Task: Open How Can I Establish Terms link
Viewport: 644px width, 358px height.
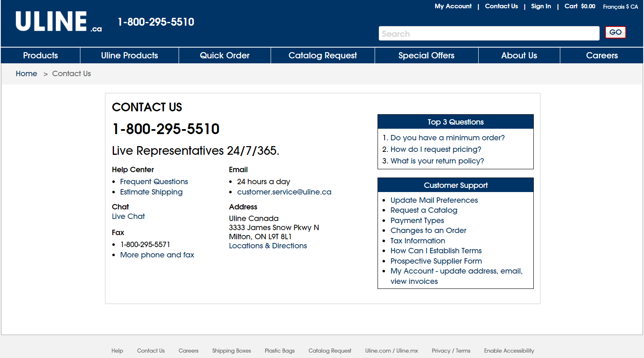Action: (x=436, y=251)
